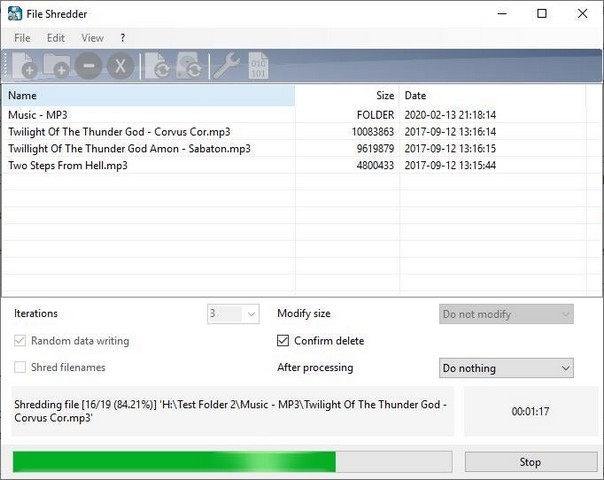Toggle the Confirm delete checkbox
Image resolution: width=604 pixels, height=480 pixels.
click(x=284, y=341)
